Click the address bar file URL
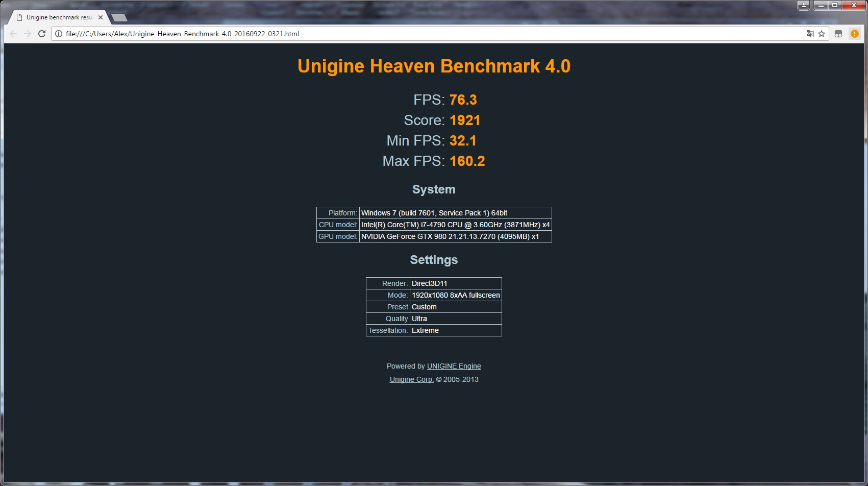The image size is (868, 486). tap(182, 34)
